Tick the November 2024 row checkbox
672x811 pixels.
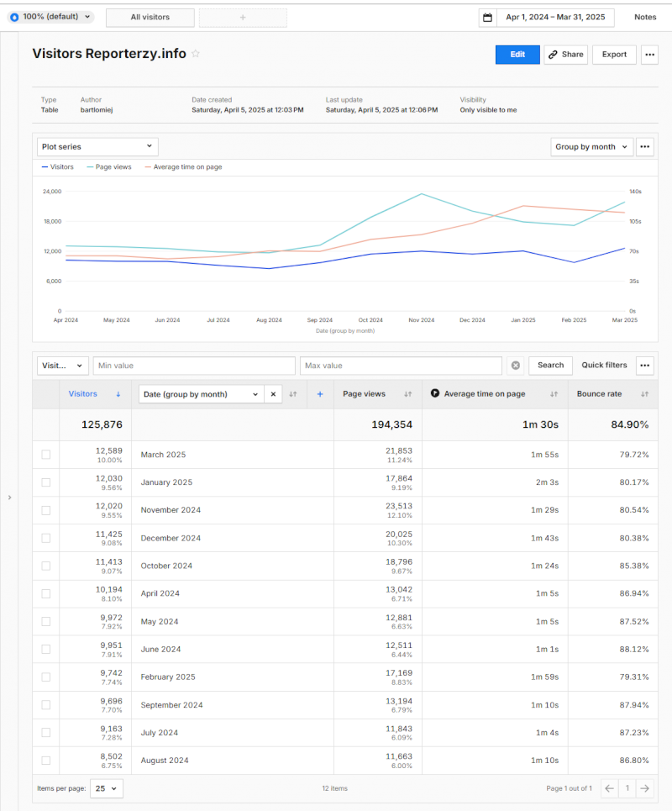pyautogui.click(x=46, y=510)
